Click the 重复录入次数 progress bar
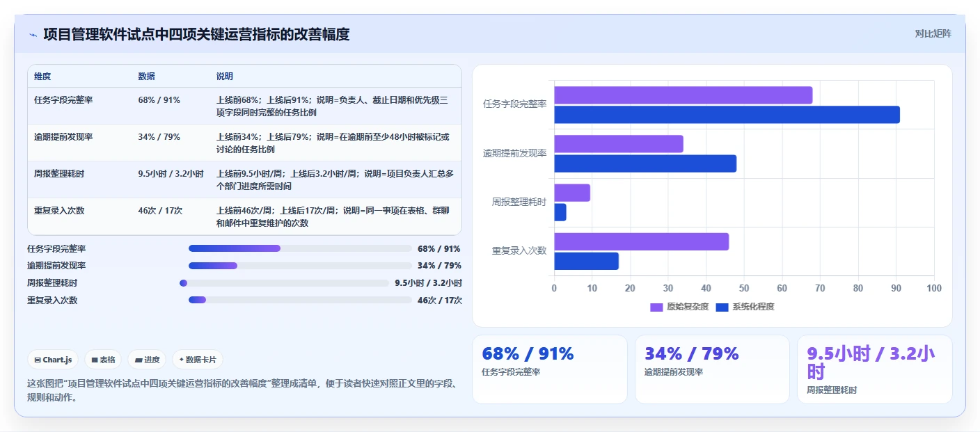The width and height of the screenshot is (980, 432). 300,300
